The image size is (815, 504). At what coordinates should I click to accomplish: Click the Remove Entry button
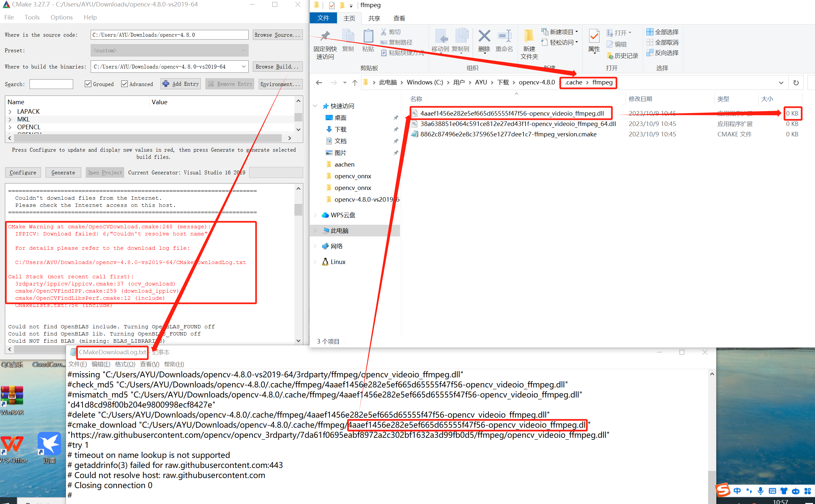[230, 84]
